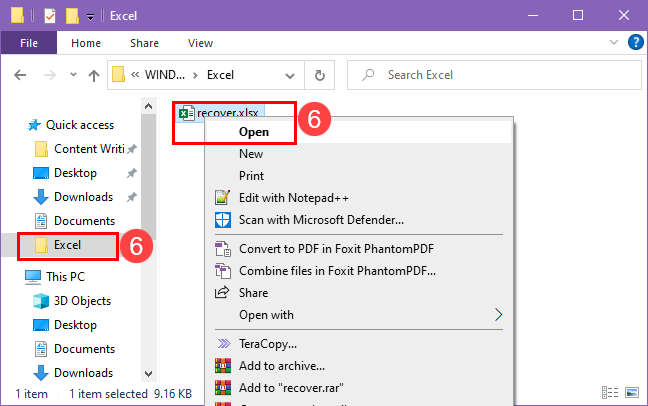Expand the ribbon with the chevron

click(x=614, y=42)
